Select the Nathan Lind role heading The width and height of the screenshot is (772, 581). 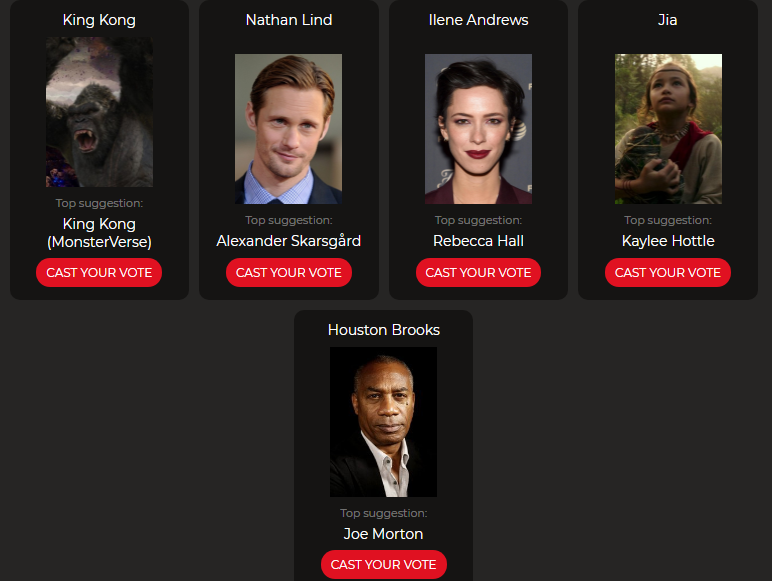(289, 20)
